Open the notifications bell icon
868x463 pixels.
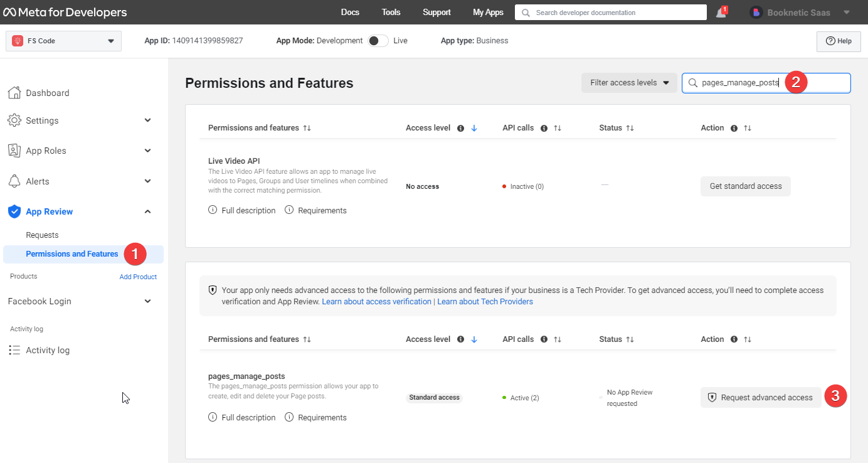[x=721, y=13]
